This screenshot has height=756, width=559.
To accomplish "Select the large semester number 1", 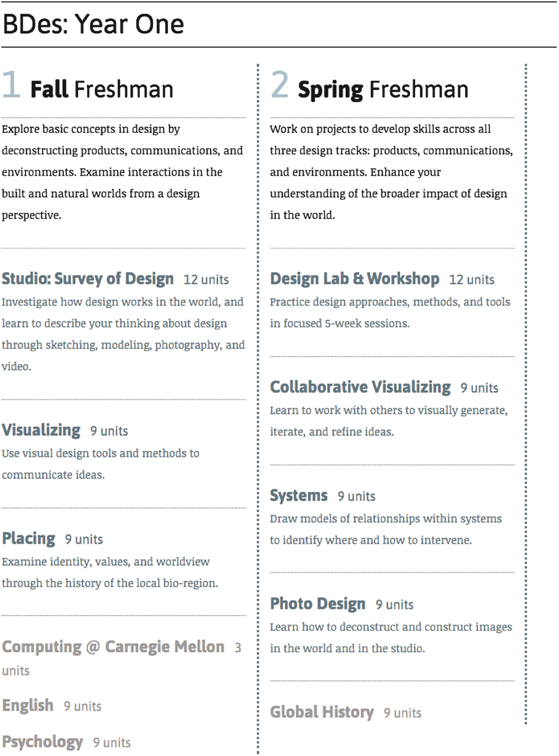I will point(11,84).
